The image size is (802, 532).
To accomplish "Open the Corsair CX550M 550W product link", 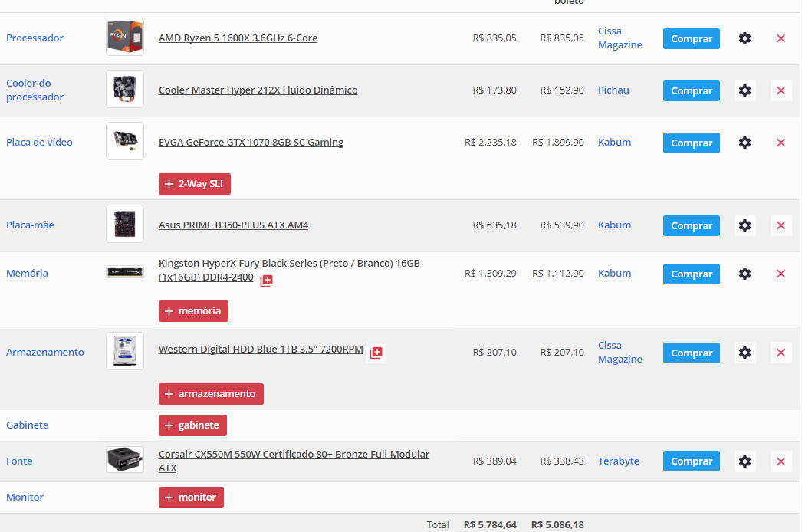I will pos(294,461).
